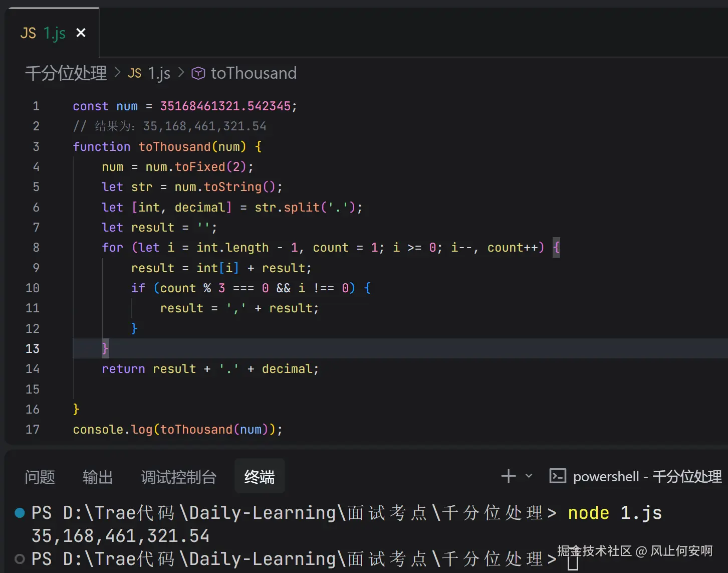The image size is (728, 573).
Task: Click line number 13 in the gutter
Action: (33, 348)
